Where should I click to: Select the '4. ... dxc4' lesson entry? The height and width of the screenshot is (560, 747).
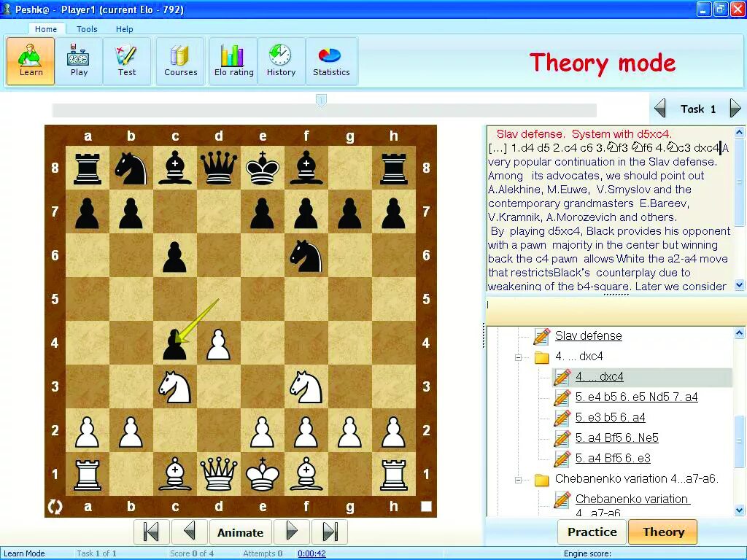[600, 377]
